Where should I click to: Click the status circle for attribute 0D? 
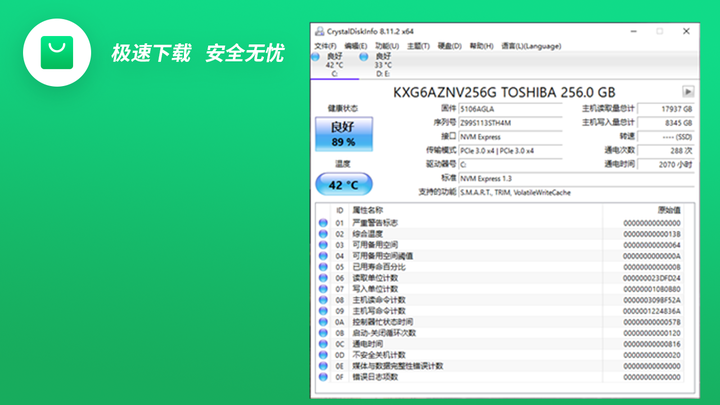tap(323, 355)
